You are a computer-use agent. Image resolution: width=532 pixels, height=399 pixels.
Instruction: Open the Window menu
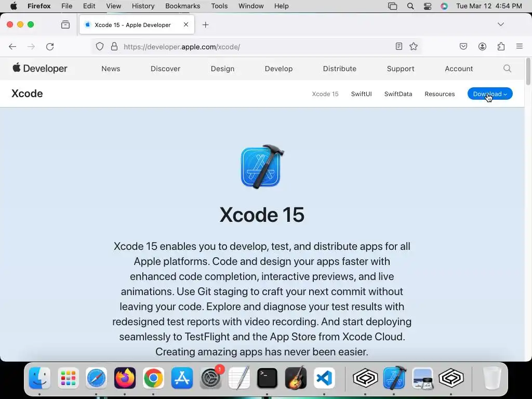(251, 6)
